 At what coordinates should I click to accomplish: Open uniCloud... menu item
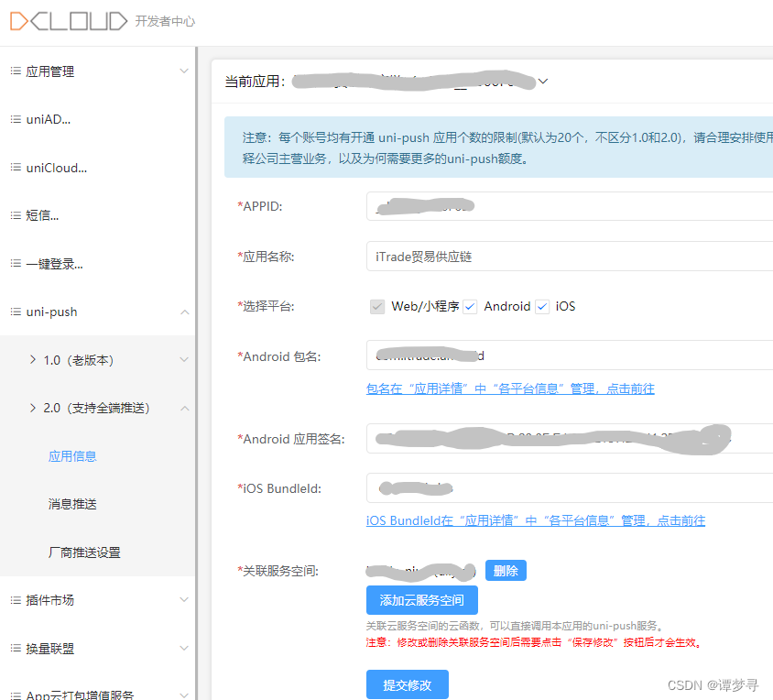(x=56, y=168)
